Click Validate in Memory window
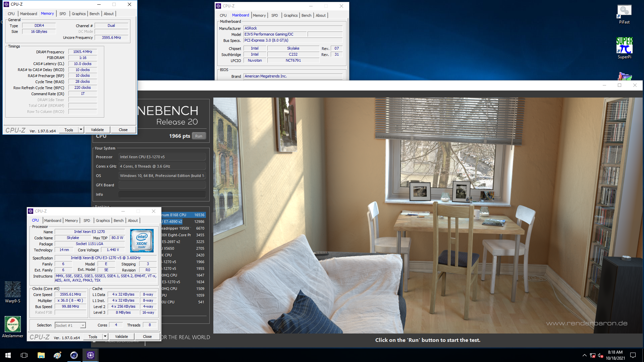Image resolution: width=644 pixels, height=362 pixels. point(97,130)
